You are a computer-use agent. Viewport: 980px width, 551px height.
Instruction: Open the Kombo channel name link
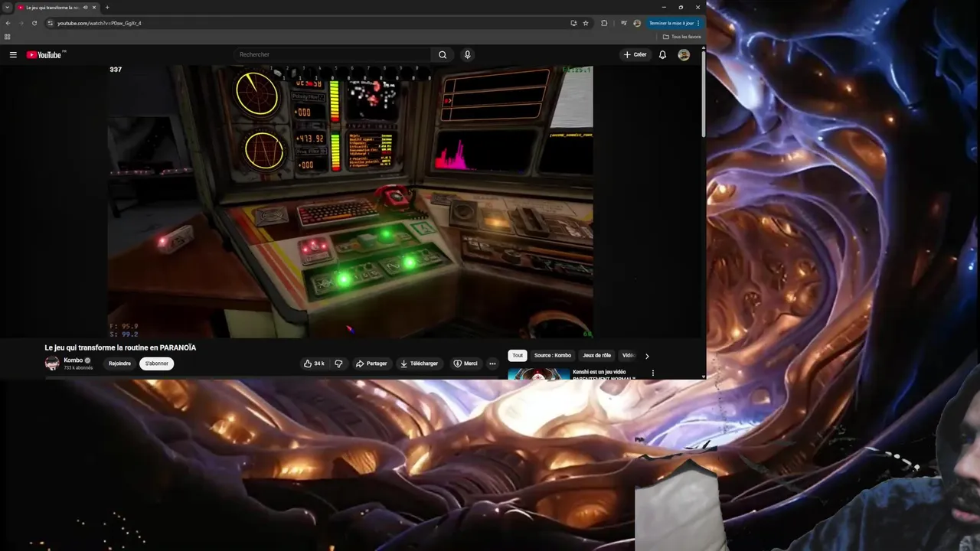coord(73,360)
